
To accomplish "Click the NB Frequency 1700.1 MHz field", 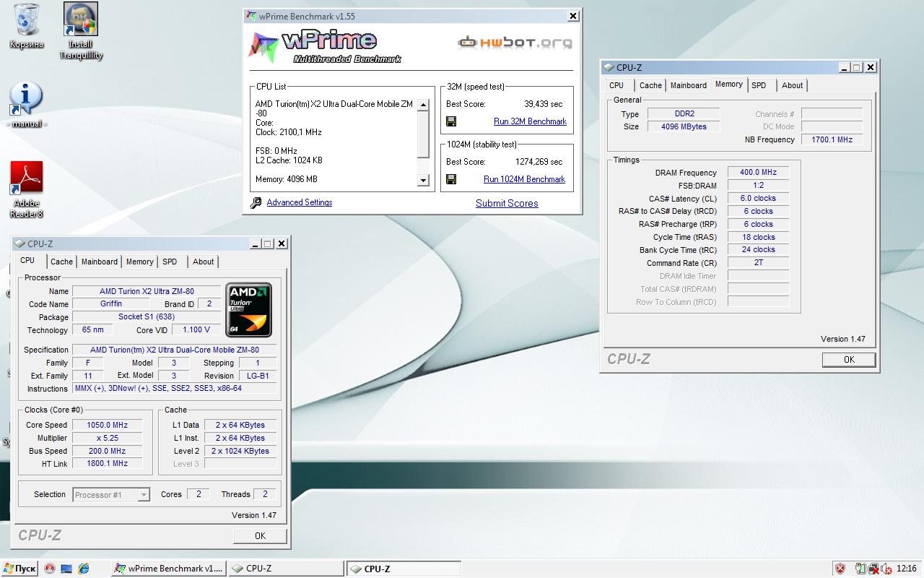I will 832,139.
